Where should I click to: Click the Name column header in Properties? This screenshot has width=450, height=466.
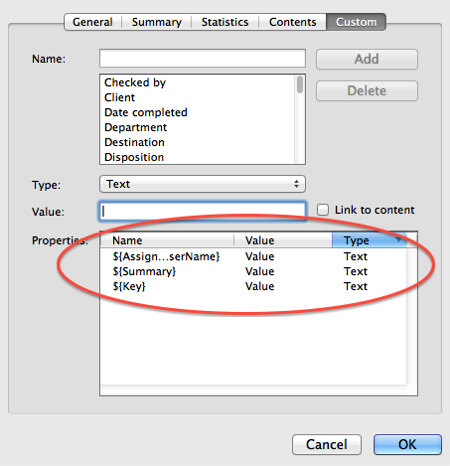pos(167,240)
